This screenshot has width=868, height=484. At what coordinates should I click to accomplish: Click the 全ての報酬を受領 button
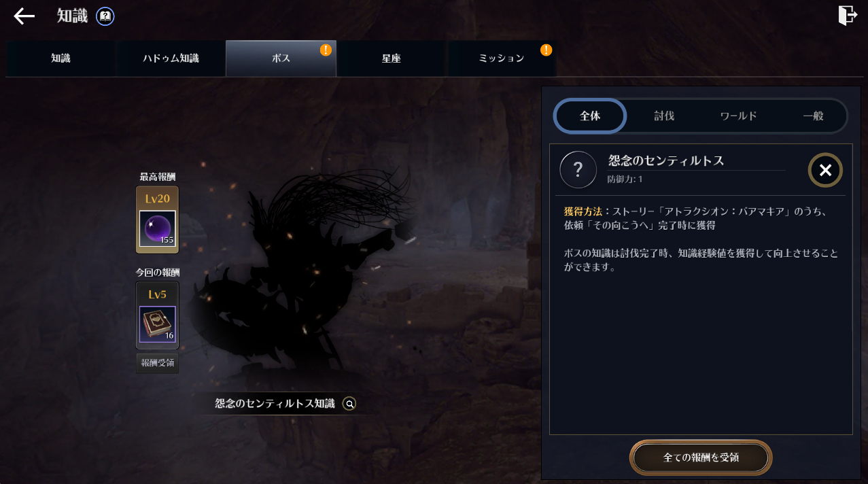pyautogui.click(x=701, y=457)
